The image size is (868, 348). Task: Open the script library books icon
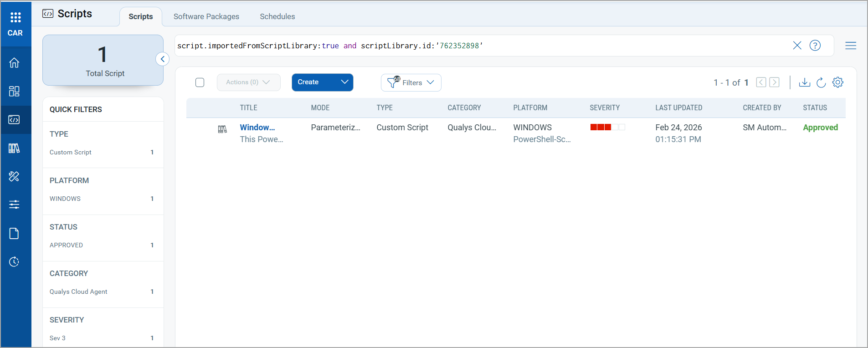coord(14,148)
